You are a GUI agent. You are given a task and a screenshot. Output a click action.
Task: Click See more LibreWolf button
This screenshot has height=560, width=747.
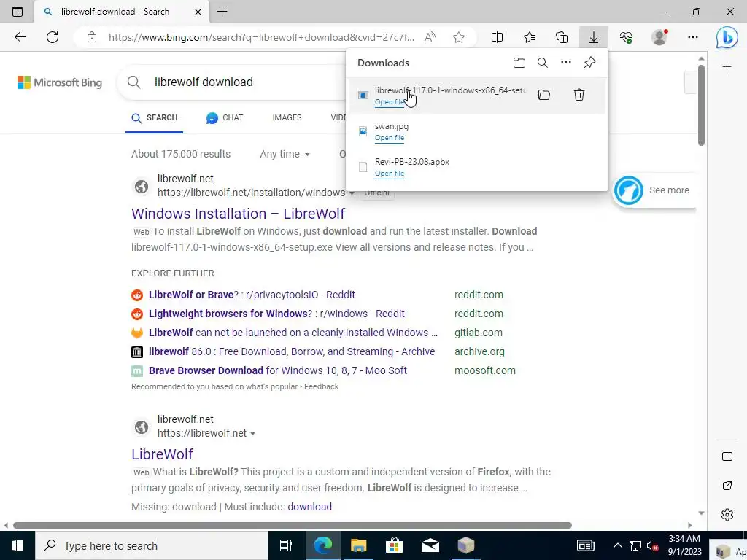pos(654,190)
